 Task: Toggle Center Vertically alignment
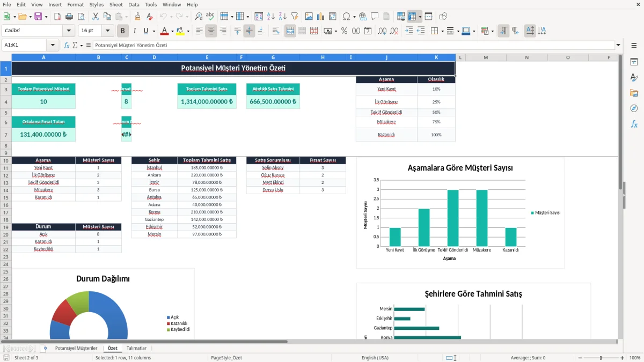point(249,31)
